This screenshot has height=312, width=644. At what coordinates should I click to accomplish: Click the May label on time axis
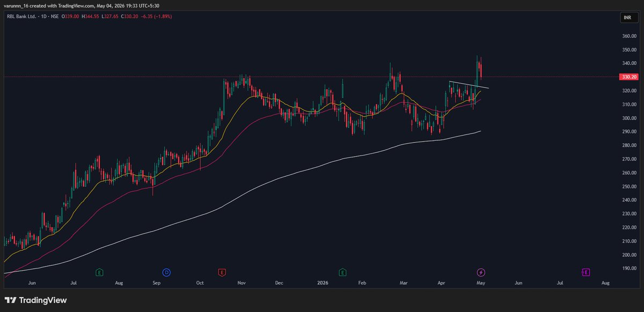pyautogui.click(x=480, y=282)
